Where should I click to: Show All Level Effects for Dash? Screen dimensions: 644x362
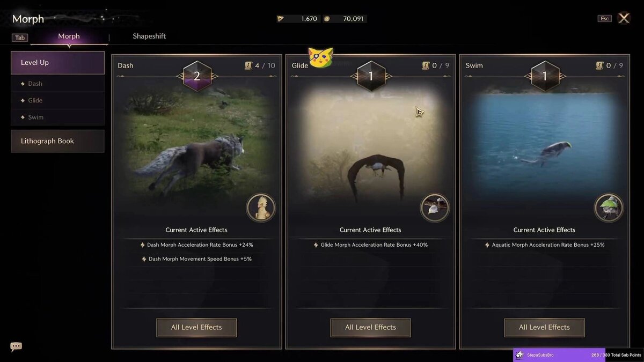[x=196, y=327]
